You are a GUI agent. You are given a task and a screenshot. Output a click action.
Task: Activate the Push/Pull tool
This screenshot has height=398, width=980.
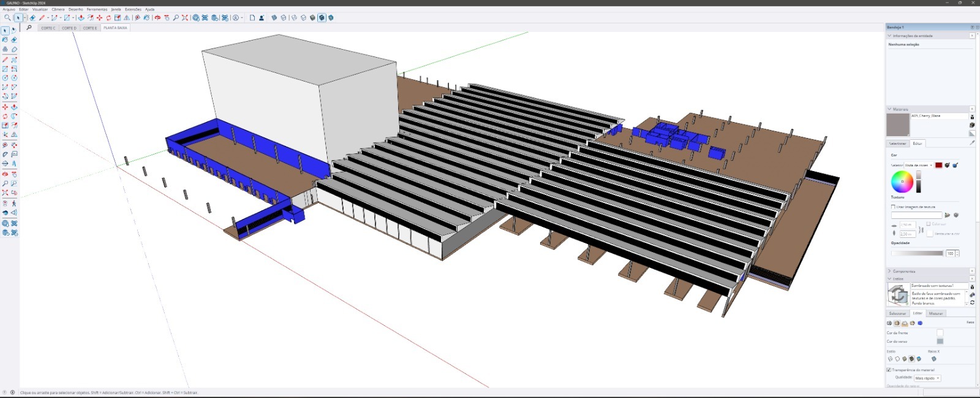point(81,18)
